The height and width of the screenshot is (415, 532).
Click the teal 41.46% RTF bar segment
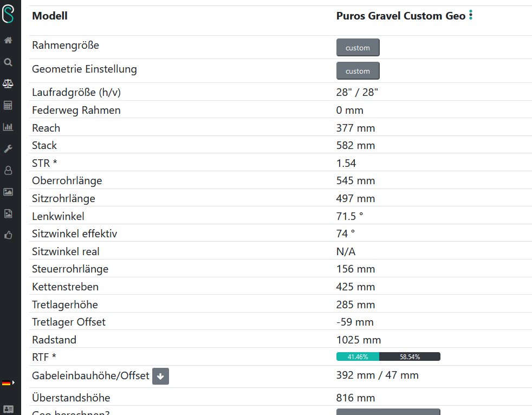pos(358,356)
